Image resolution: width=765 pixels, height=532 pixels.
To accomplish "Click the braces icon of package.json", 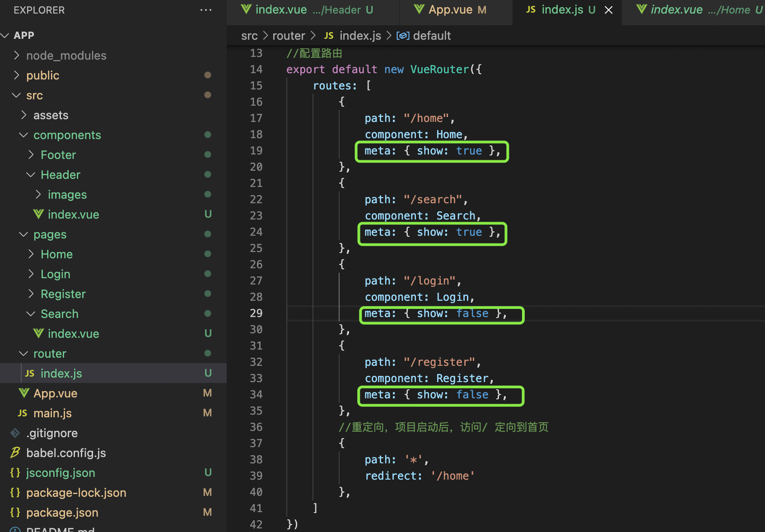I will [x=15, y=512].
